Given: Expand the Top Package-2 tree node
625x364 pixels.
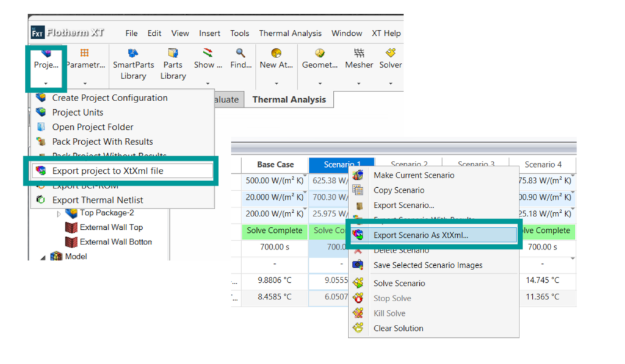Looking at the screenshot, I should click(x=59, y=213).
